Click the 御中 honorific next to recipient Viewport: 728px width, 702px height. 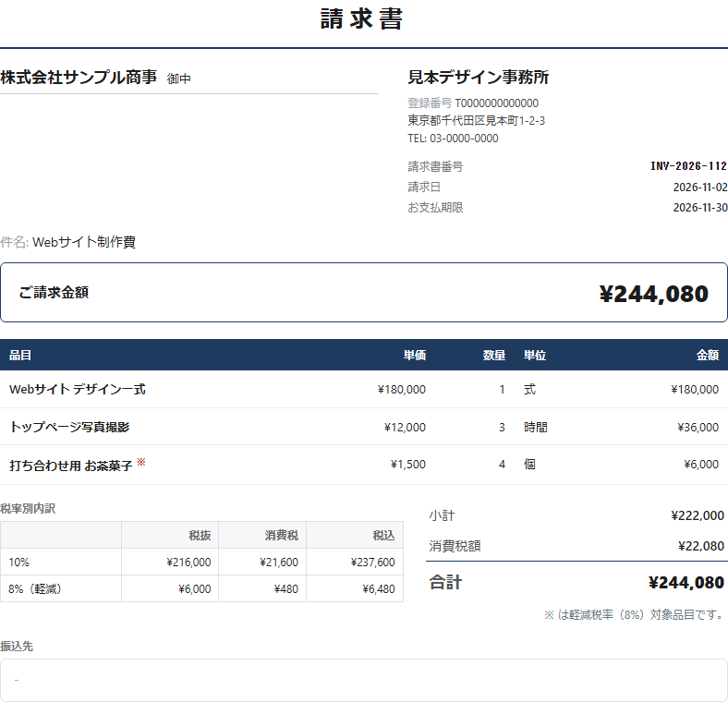click(x=178, y=79)
